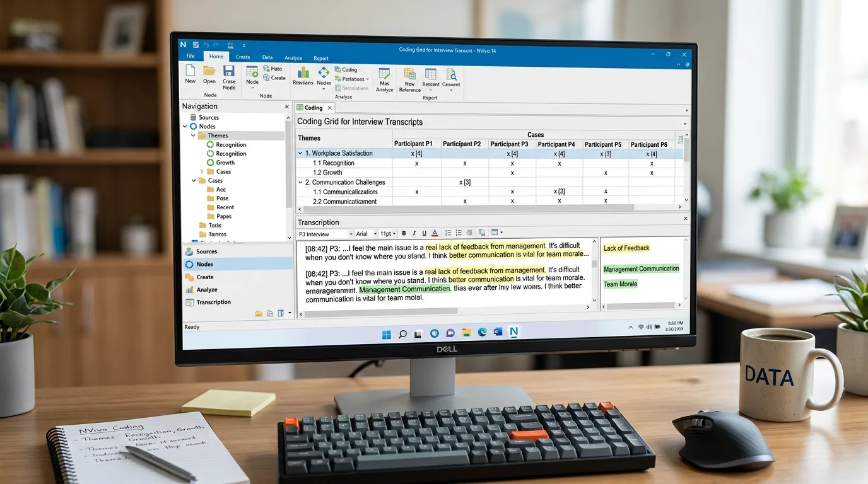868x484 pixels.
Task: Click the Open folder icon in ribbon
Action: (209, 71)
